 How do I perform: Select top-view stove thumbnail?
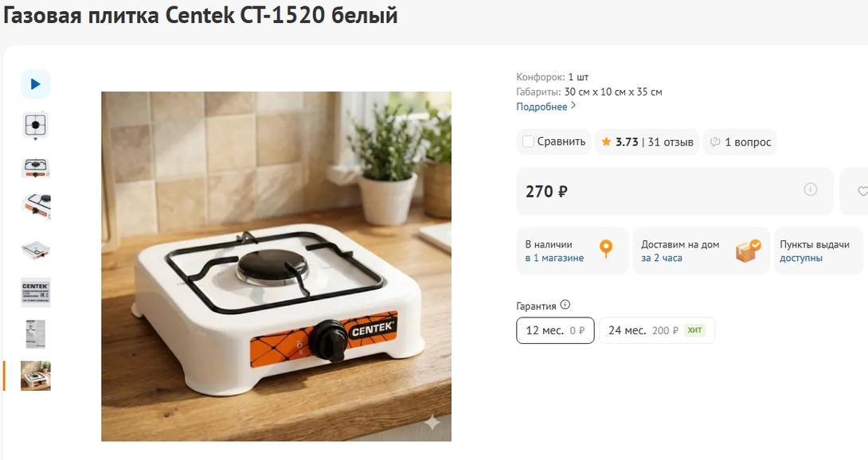tap(35, 125)
